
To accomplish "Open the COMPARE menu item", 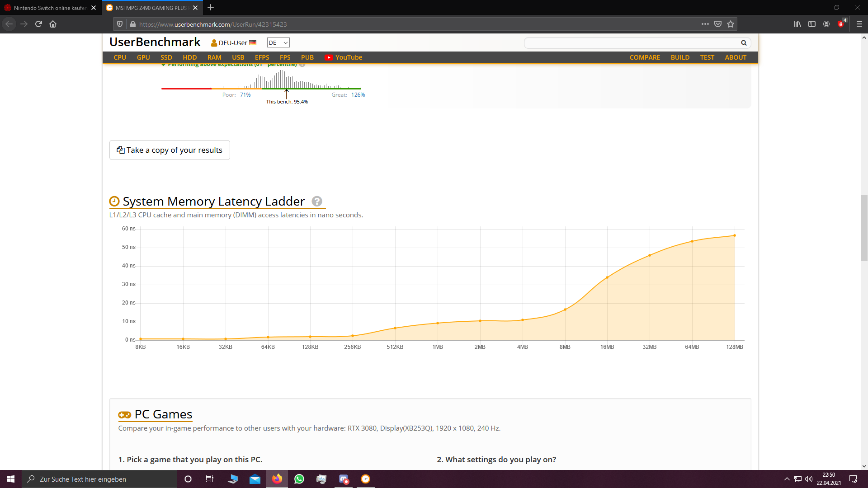I will [645, 57].
